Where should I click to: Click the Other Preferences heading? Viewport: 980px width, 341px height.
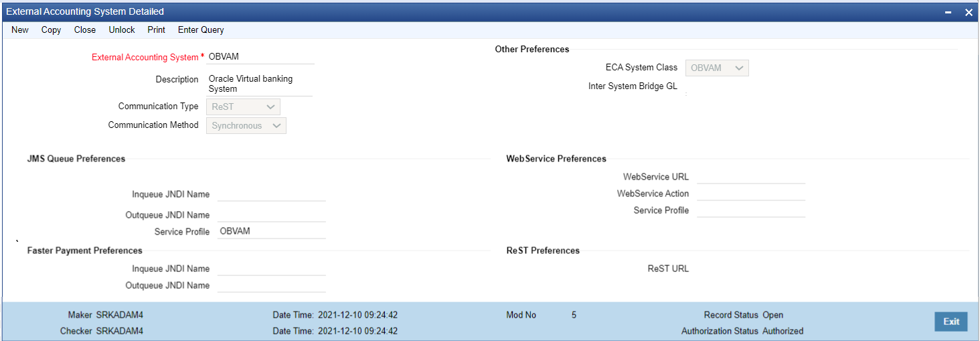[x=532, y=49]
